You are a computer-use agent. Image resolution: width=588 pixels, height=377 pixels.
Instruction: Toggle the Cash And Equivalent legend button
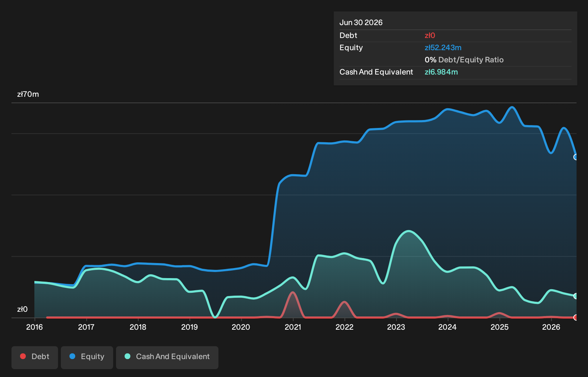click(x=167, y=357)
